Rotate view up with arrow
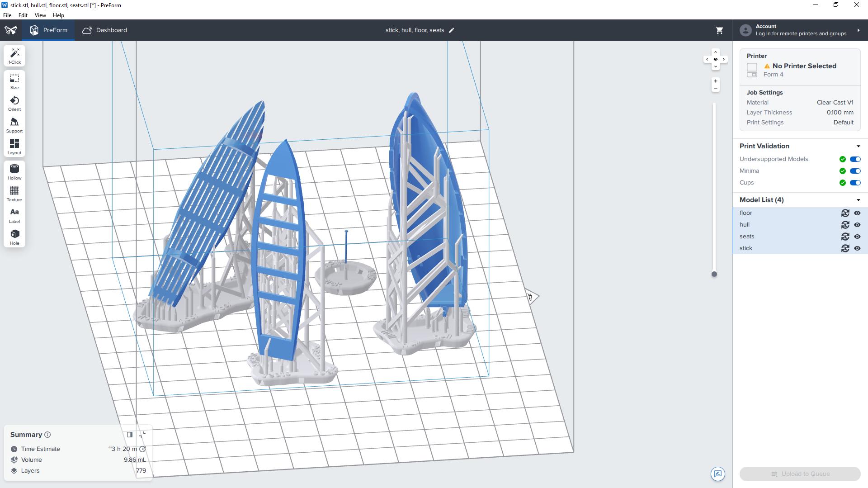The height and width of the screenshot is (488, 868). 715,52
